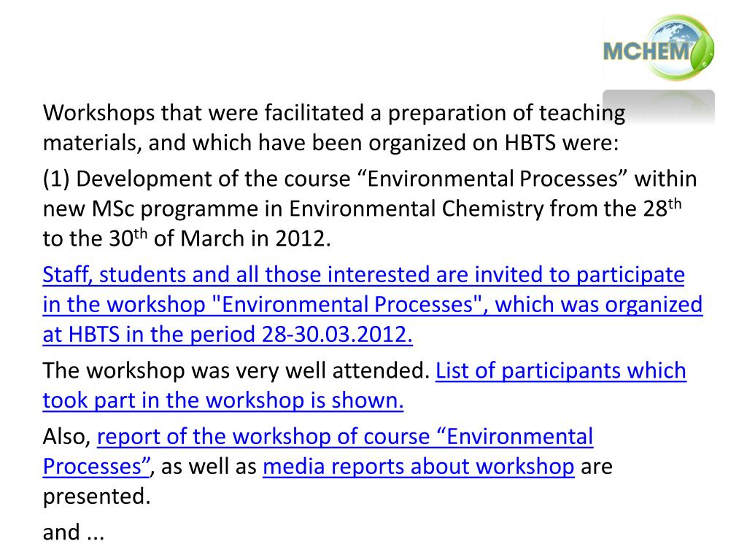Open the "Staff, students and all those interested" link
747x560 pixels.
point(363,275)
